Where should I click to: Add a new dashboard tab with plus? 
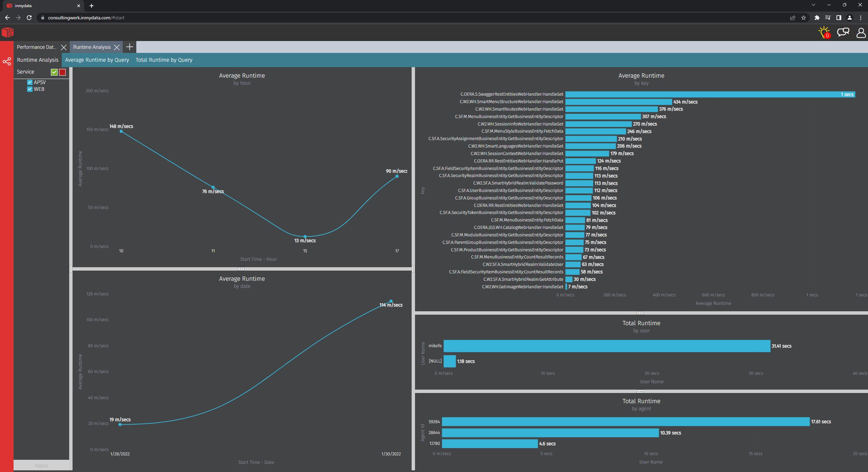point(129,47)
